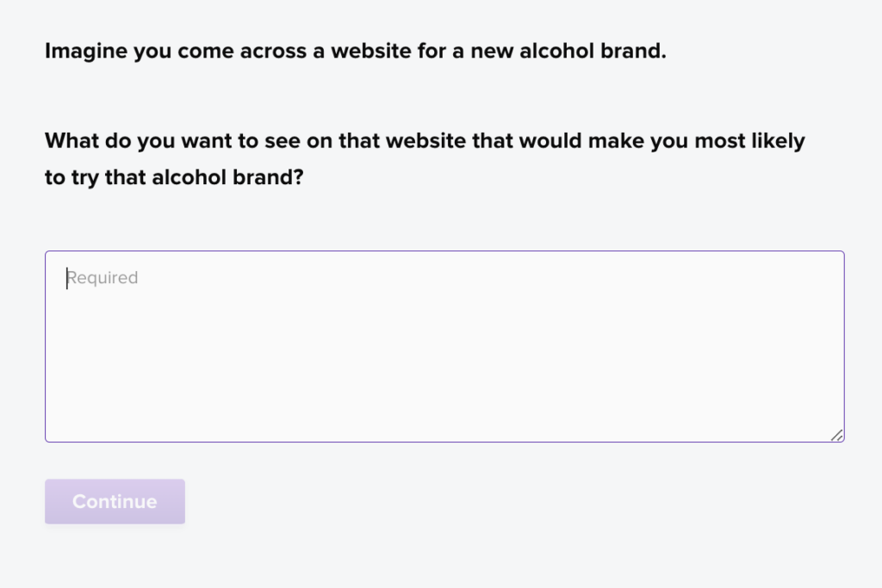Screen dimensions: 882x588
Task: Click the text line 'to try that alcohol brand?'
Action: coord(174,177)
